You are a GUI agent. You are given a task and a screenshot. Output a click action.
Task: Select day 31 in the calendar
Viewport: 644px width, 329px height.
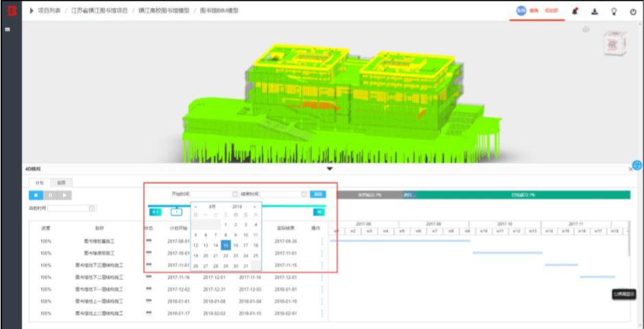pos(246,266)
